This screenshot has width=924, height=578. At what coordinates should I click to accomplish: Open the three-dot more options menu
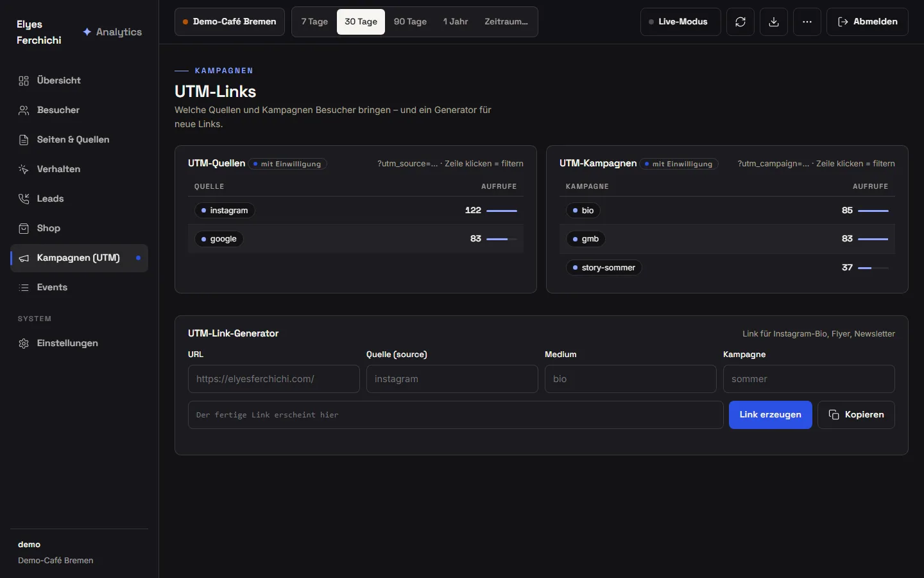click(x=807, y=22)
